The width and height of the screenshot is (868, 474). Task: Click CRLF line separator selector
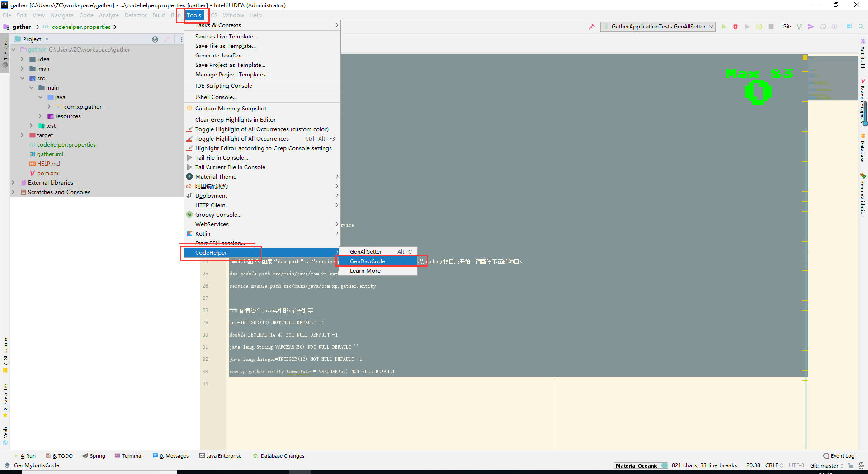coord(774,465)
